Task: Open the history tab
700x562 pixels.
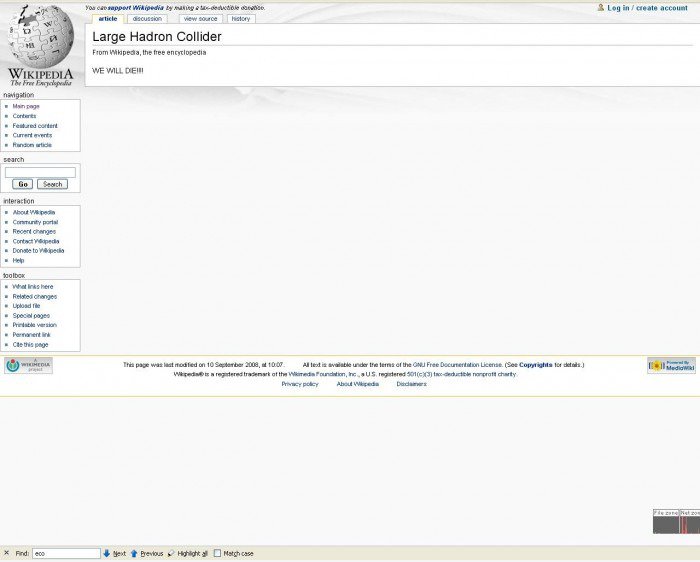Action: click(x=241, y=19)
